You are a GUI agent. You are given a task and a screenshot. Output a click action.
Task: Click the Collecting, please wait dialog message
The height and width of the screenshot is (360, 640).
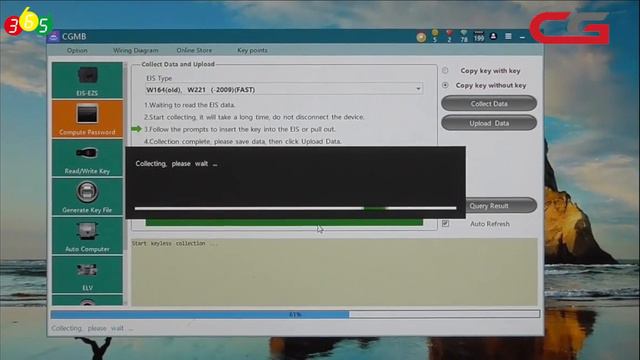[176, 164]
